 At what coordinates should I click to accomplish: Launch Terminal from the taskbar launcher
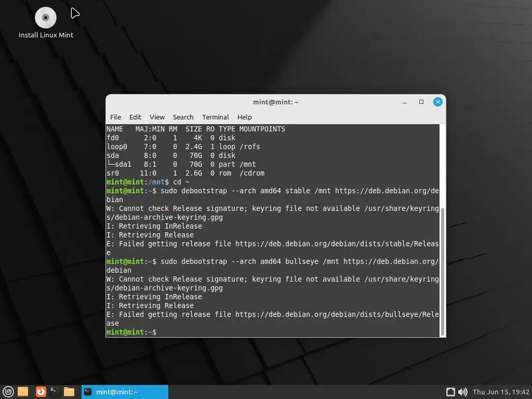(x=55, y=392)
